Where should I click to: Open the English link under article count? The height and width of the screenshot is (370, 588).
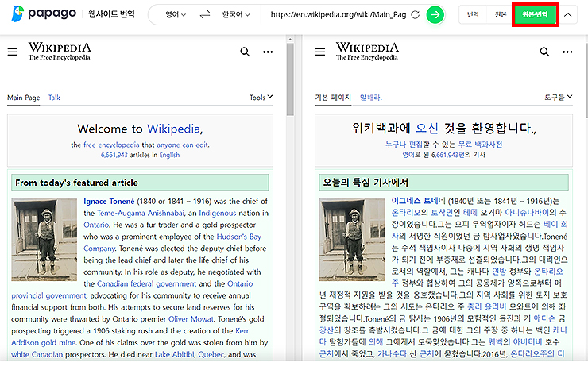coord(169,155)
